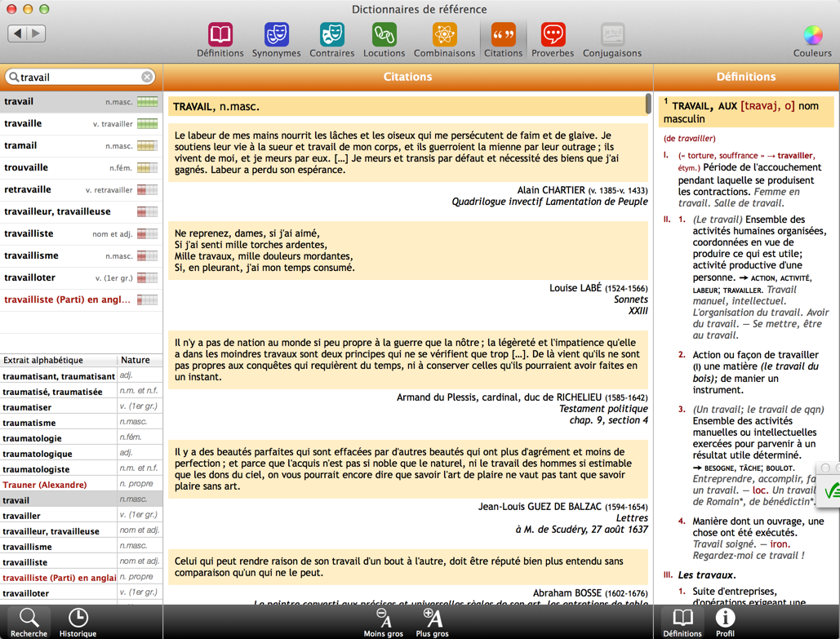Select result tramail

[x=81, y=146]
